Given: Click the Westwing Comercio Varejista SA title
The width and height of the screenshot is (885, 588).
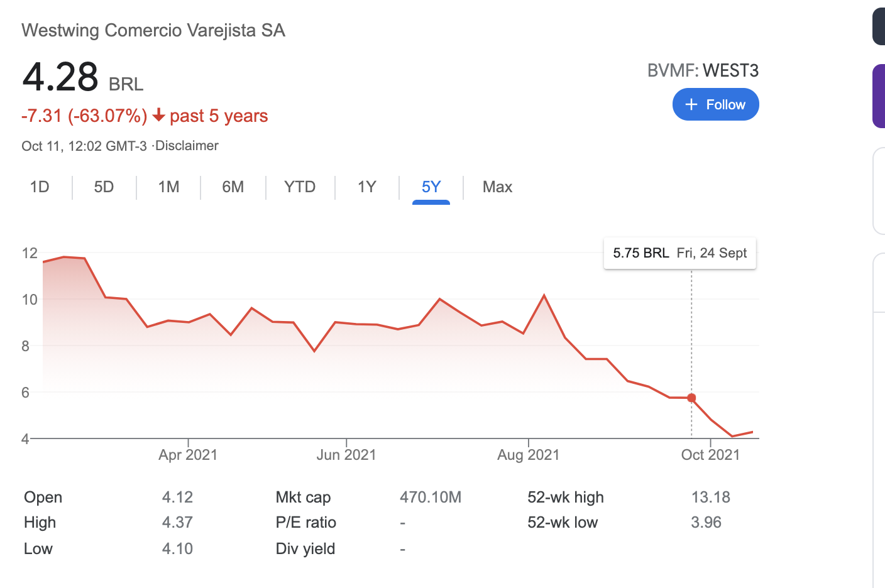Looking at the screenshot, I should (153, 30).
